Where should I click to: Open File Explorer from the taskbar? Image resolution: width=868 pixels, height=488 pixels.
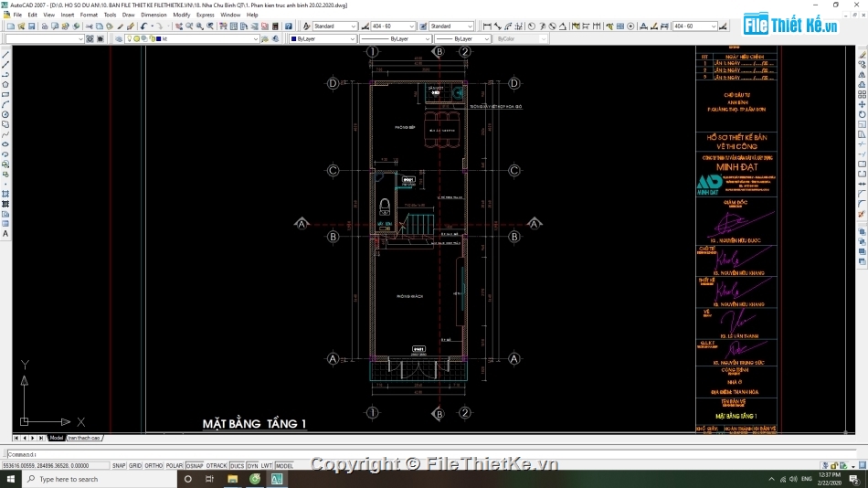232,479
